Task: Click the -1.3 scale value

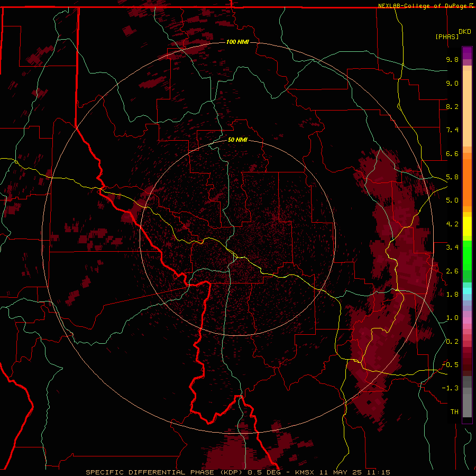Action: tap(450, 388)
